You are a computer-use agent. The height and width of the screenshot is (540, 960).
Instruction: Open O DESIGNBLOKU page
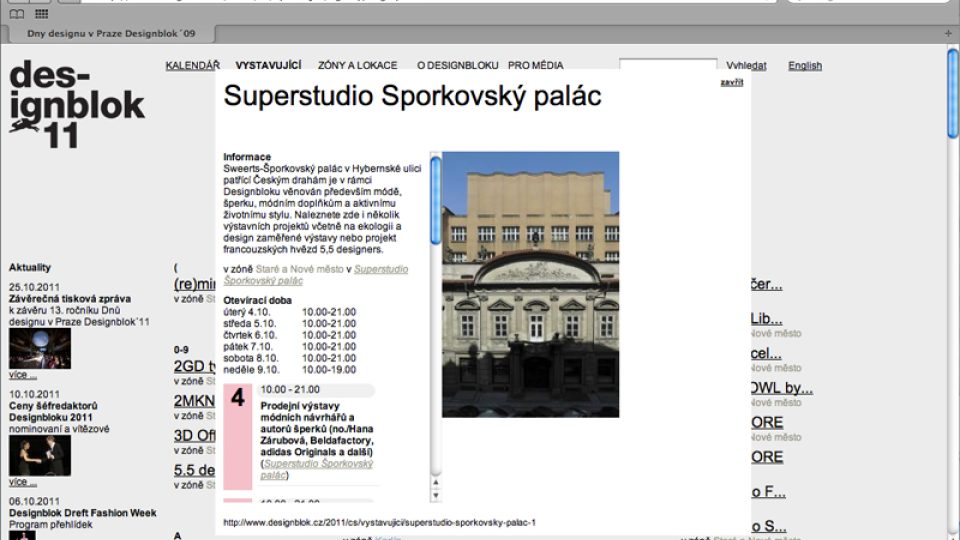(x=457, y=66)
